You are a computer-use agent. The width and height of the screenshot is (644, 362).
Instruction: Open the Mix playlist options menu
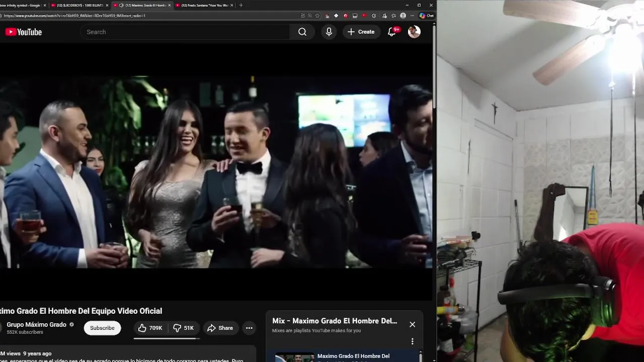412,341
